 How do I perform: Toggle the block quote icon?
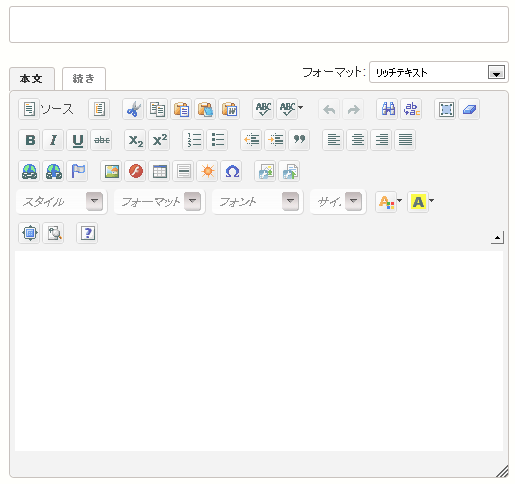pyautogui.click(x=299, y=140)
